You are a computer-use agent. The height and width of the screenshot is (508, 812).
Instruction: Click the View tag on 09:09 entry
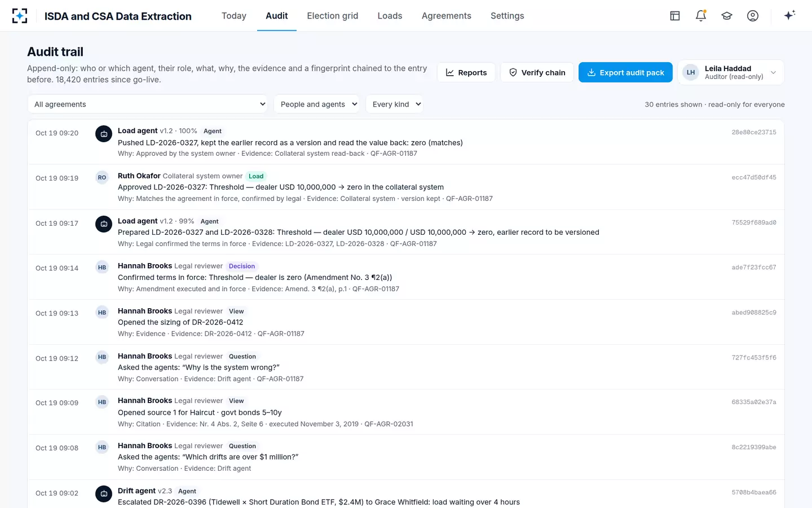click(236, 401)
